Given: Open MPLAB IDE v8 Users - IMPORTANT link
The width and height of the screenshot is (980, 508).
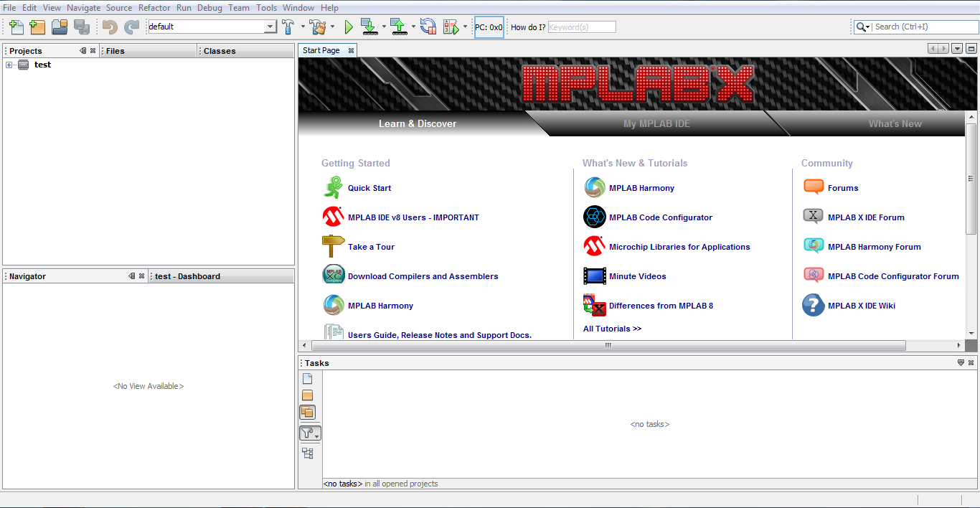Looking at the screenshot, I should (x=413, y=217).
